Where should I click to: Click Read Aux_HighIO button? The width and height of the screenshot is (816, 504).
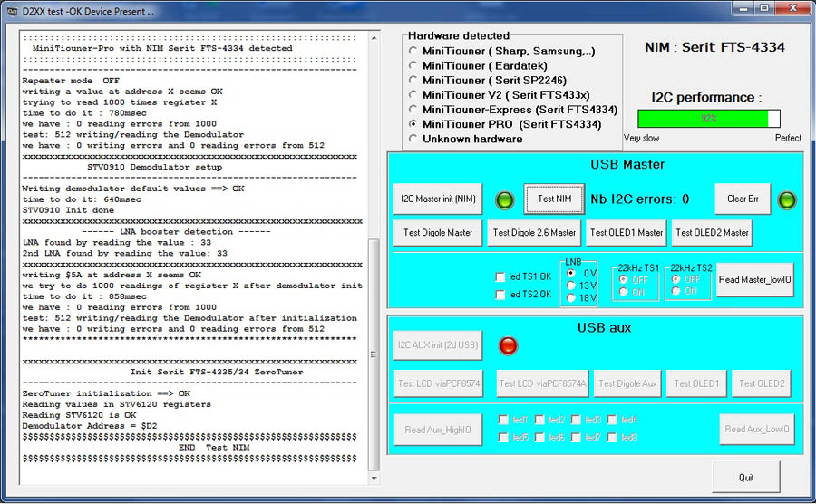click(438, 430)
